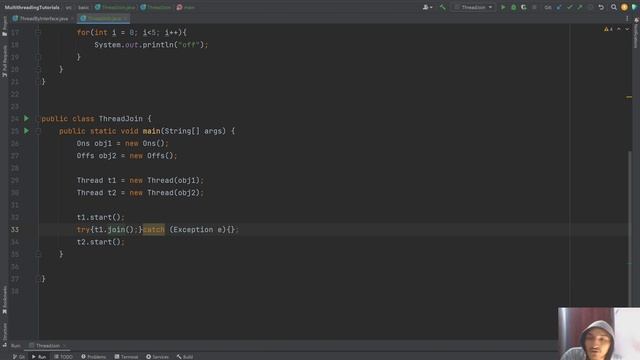Open the Project tool window sidebar button
The image size is (640, 360).
pyautogui.click(x=4, y=27)
